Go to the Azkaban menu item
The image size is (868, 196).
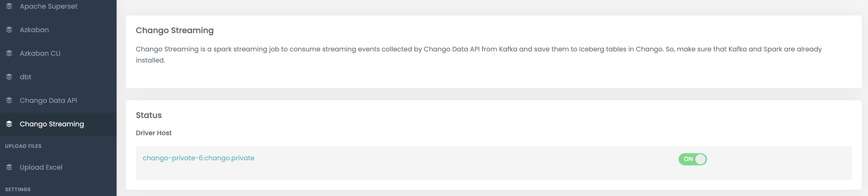pos(34,30)
